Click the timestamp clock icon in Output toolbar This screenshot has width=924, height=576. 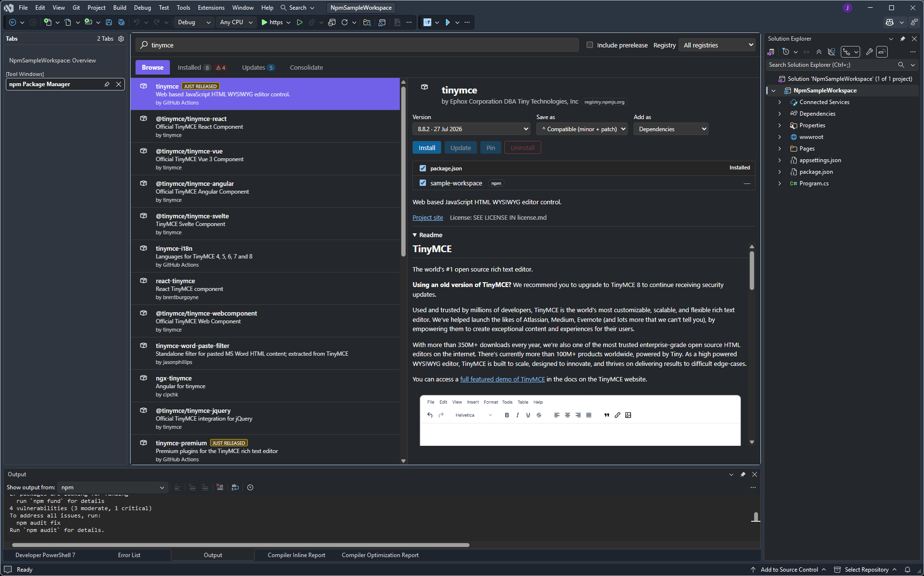(x=250, y=487)
